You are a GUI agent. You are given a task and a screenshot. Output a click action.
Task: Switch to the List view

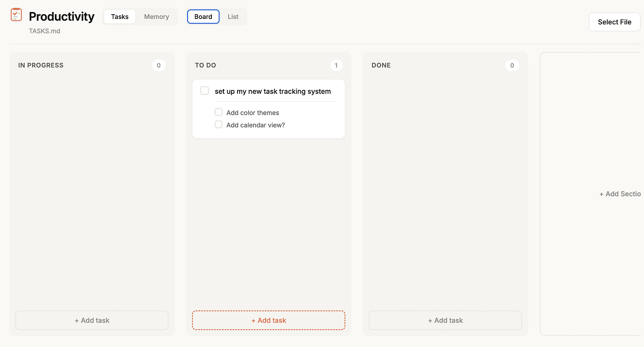click(x=233, y=16)
